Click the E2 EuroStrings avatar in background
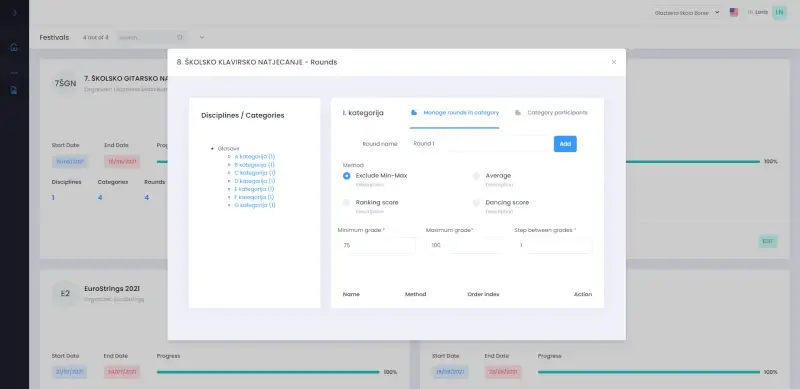Viewport: 800px width, 389px height. tap(65, 294)
